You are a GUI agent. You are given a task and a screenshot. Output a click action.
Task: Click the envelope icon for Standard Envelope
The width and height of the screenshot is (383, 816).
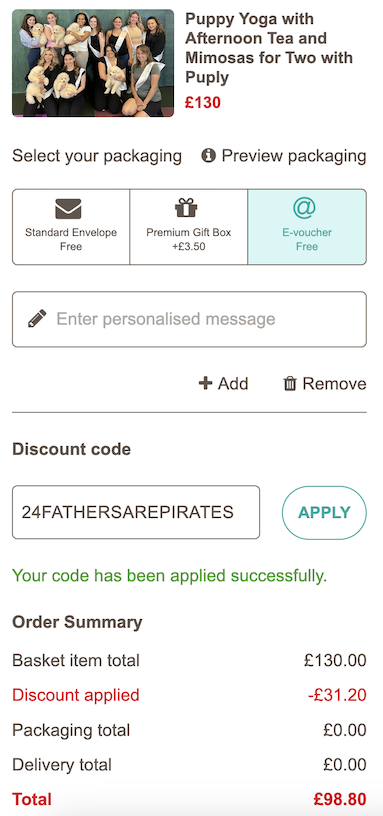click(68, 209)
